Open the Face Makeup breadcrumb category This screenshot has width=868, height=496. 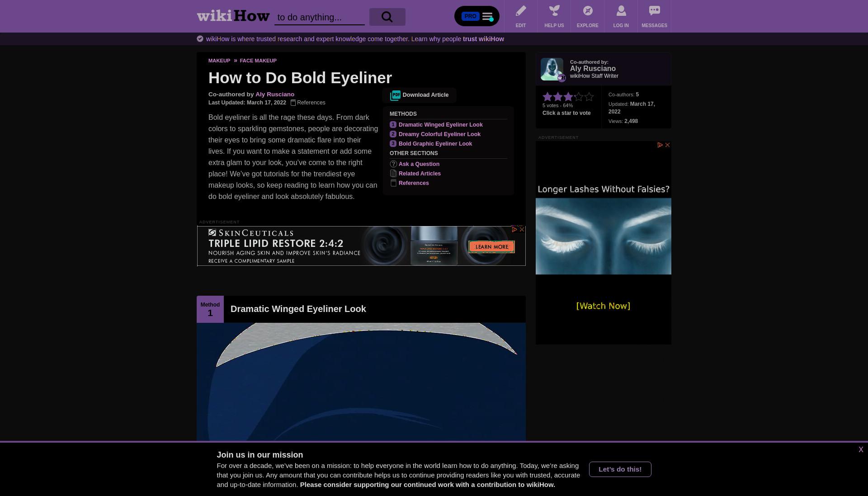(x=258, y=61)
